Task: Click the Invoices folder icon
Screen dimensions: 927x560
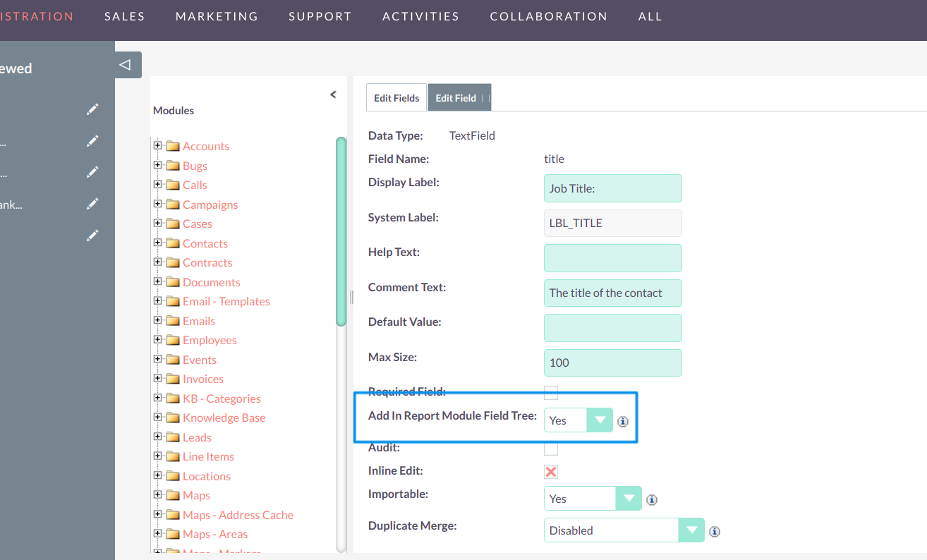Action: [173, 379]
